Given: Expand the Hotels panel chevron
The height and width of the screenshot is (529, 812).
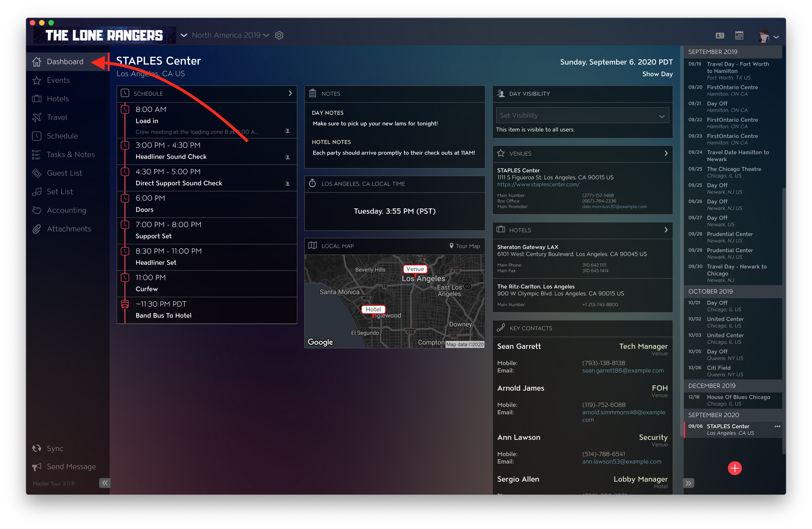Looking at the screenshot, I should tap(666, 230).
